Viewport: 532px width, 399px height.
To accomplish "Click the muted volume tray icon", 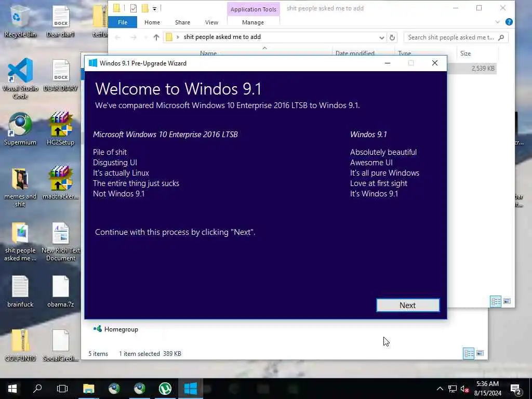I will point(464,389).
